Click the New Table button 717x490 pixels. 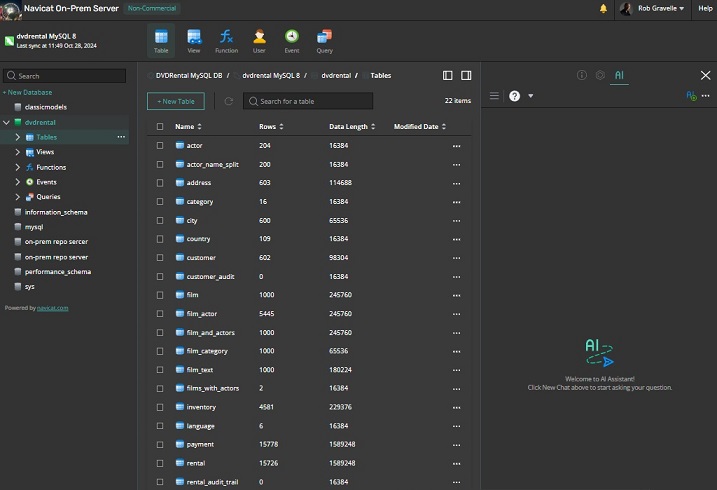tap(176, 101)
